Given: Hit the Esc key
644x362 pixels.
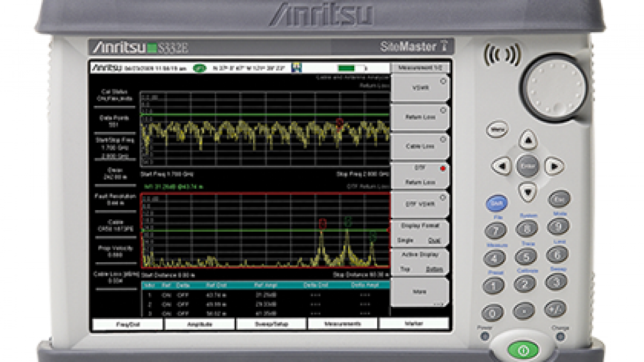Looking at the screenshot, I should (x=559, y=199).
